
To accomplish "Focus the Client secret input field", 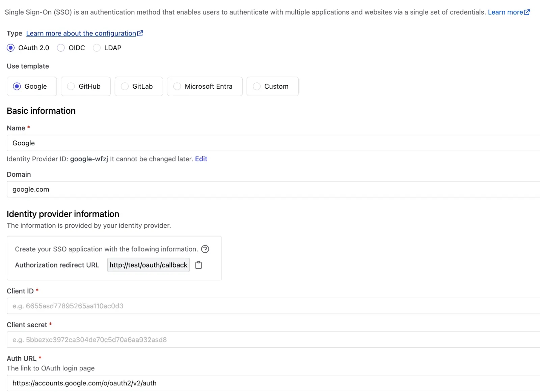I will (x=270, y=340).
